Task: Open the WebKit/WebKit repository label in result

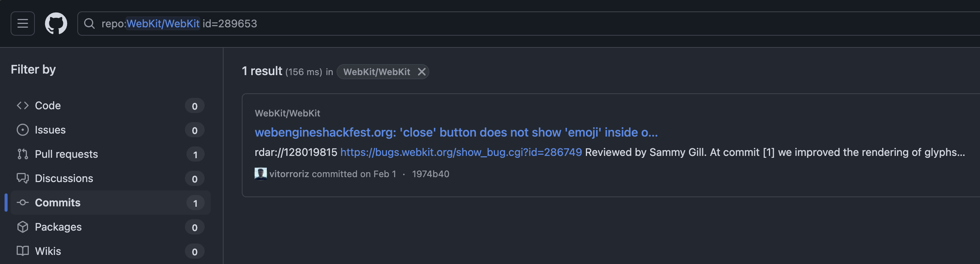Action: (x=288, y=113)
